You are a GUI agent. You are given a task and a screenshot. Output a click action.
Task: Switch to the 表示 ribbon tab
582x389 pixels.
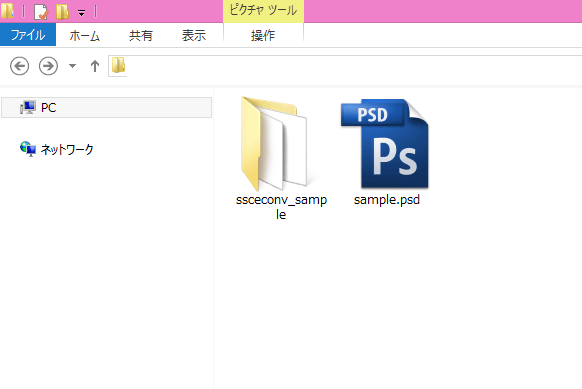(194, 36)
